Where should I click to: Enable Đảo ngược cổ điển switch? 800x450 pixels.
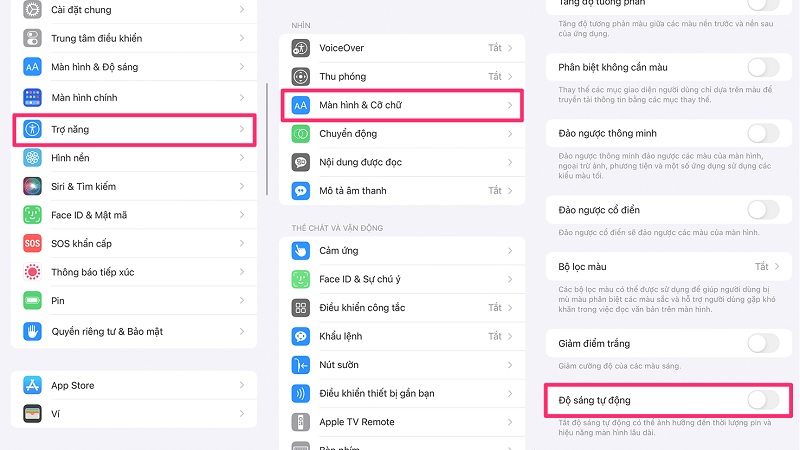(763, 210)
